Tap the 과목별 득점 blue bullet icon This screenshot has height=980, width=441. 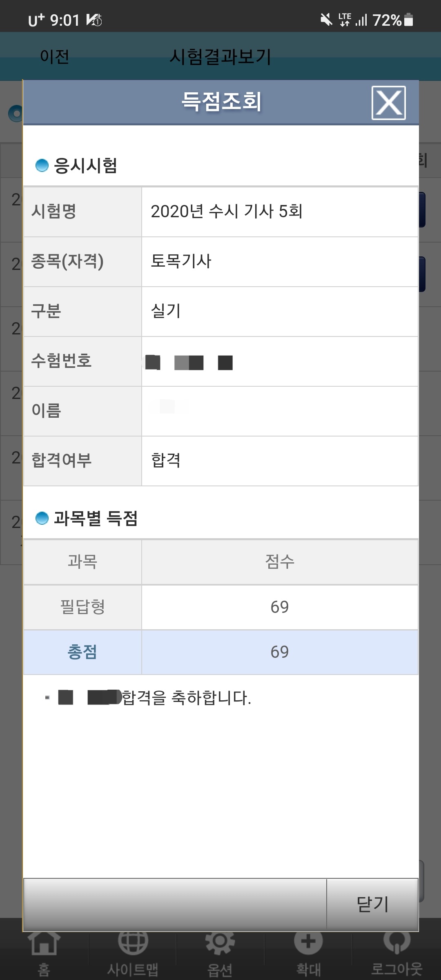(x=42, y=518)
